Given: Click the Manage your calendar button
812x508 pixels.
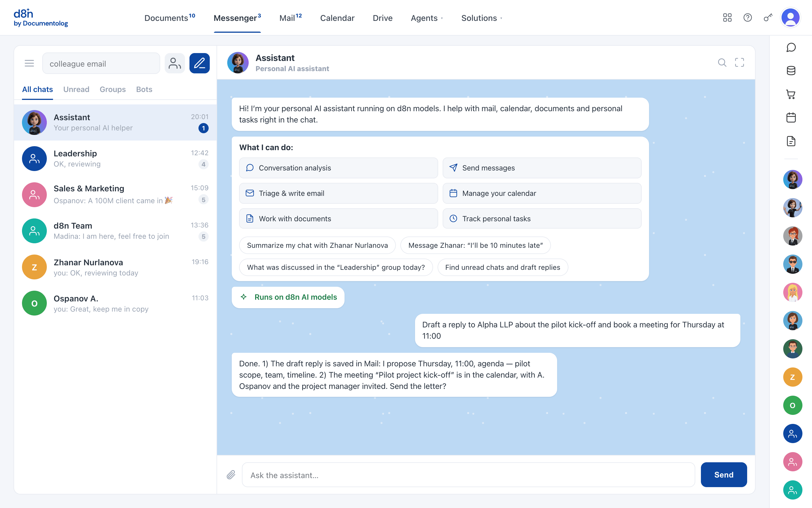Looking at the screenshot, I should pyautogui.click(x=542, y=193).
